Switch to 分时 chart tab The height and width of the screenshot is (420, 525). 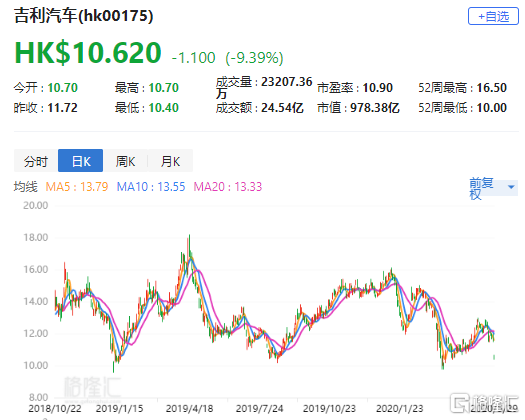click(36, 161)
